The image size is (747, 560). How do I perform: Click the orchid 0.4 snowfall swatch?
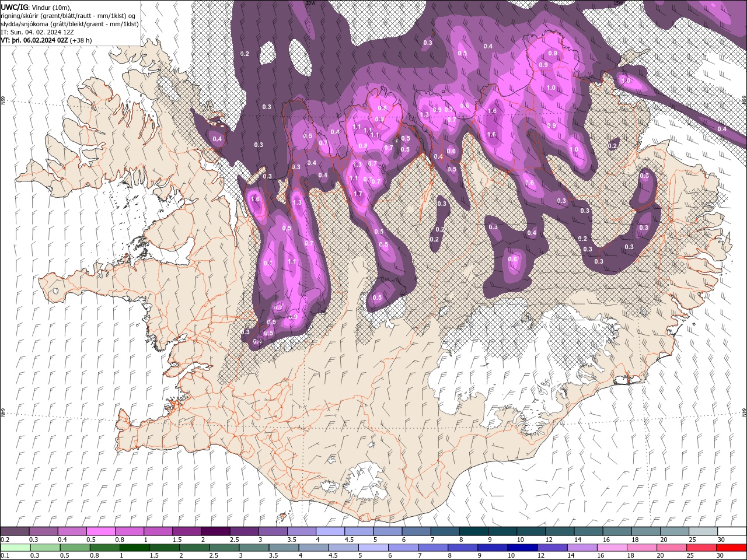[72, 531]
